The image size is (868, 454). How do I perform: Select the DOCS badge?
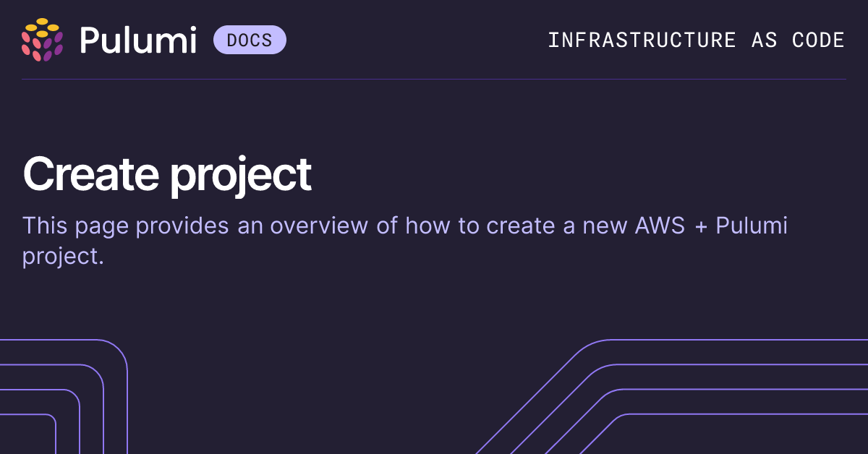coord(250,40)
